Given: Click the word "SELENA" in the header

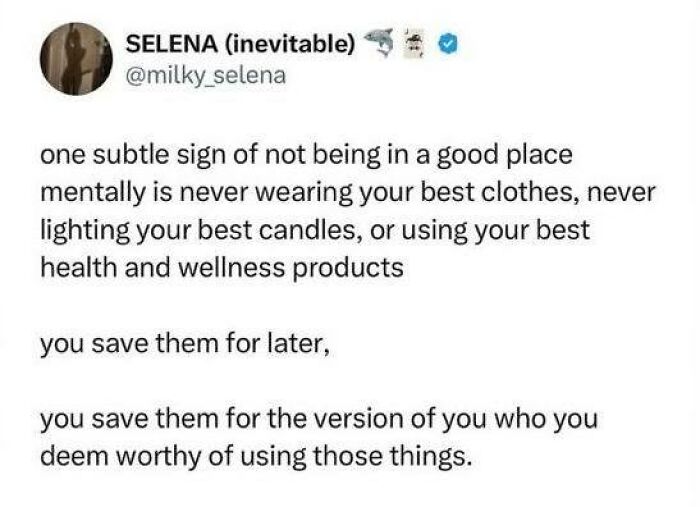Looking at the screenshot, I should click(162, 46).
